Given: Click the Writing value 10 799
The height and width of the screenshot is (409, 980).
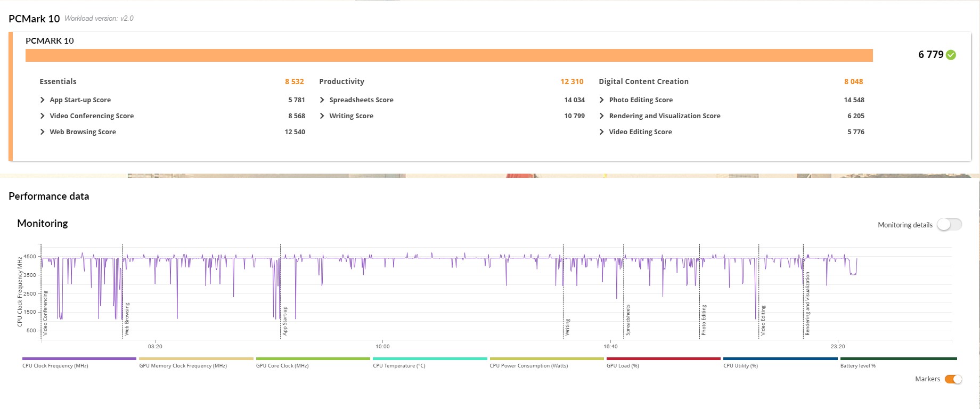Looking at the screenshot, I should (575, 116).
